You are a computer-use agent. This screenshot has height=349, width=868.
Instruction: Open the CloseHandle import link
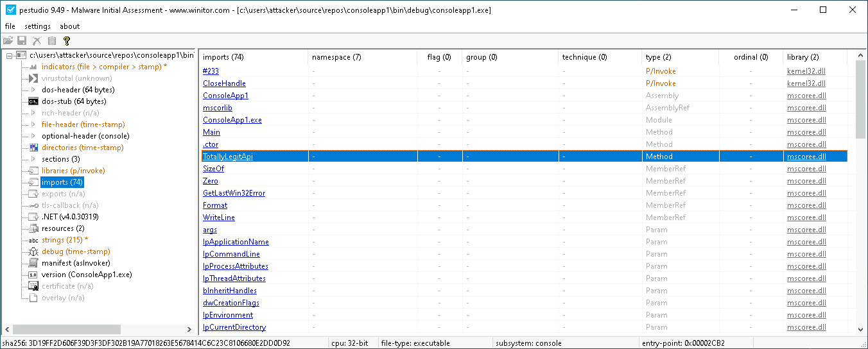(224, 83)
